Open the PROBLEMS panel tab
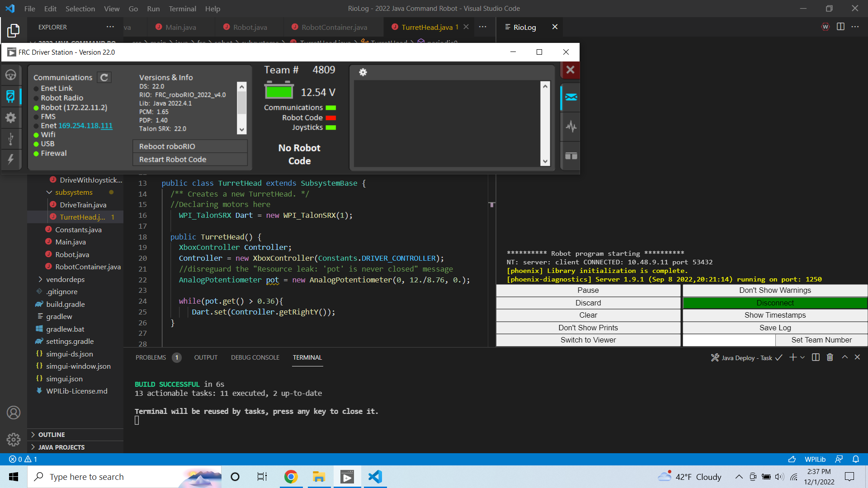 coord(151,357)
